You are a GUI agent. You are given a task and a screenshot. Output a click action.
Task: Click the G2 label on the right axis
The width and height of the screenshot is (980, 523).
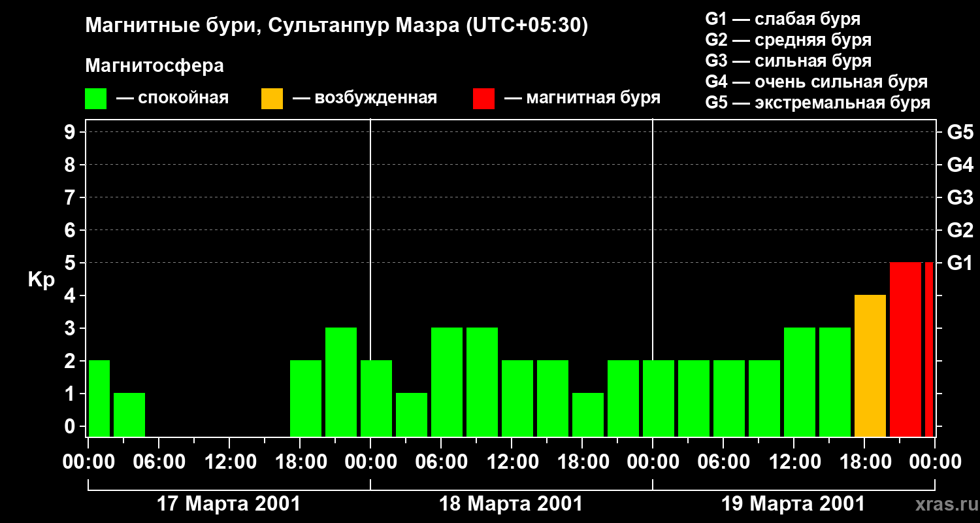click(x=960, y=230)
